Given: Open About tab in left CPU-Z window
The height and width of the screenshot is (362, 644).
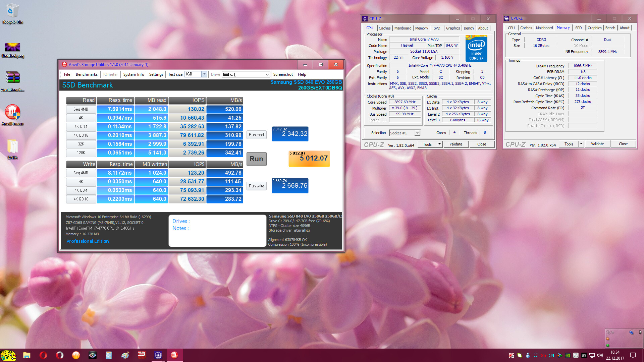Looking at the screenshot, I should 483,28.
